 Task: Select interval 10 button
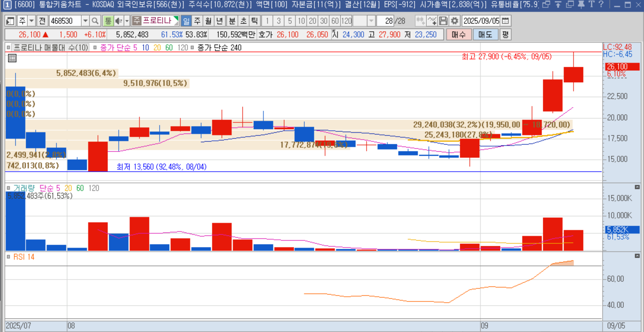301,21
